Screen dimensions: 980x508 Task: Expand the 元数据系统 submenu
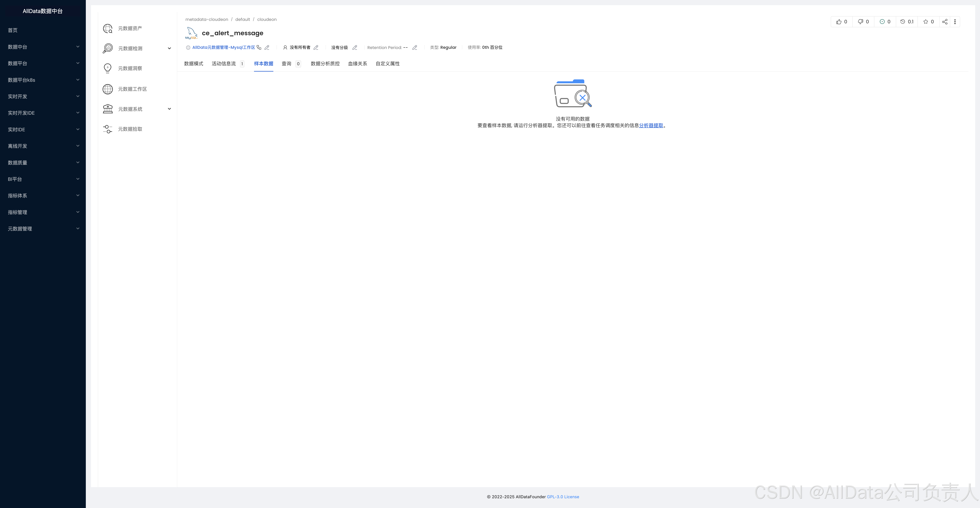point(169,109)
